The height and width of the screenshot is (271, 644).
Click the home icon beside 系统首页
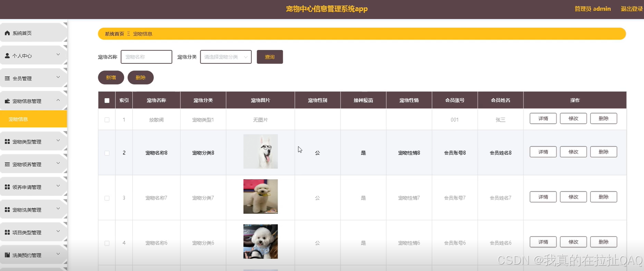(x=7, y=33)
